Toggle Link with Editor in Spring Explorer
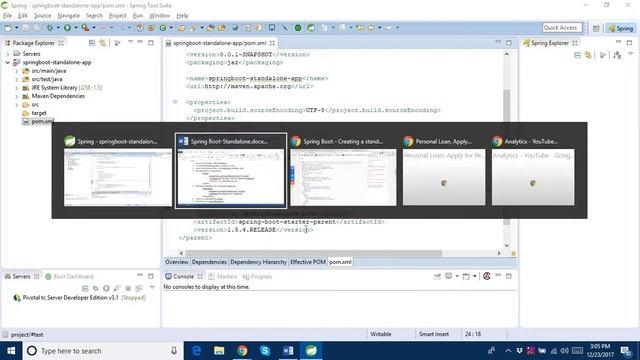640x360 pixels. click(588, 55)
